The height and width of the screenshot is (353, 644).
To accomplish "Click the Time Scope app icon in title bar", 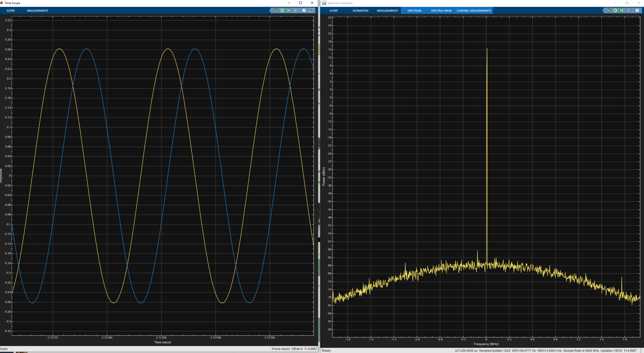I will tap(2, 3).
